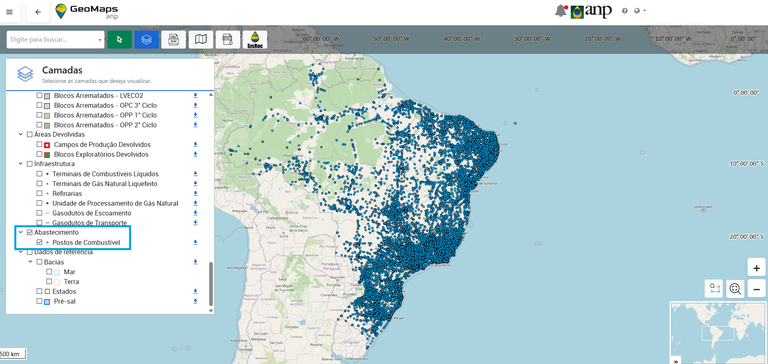Check the Terminais de Combustíveis Líquidos box
This screenshot has width=768, height=364.
(39, 174)
